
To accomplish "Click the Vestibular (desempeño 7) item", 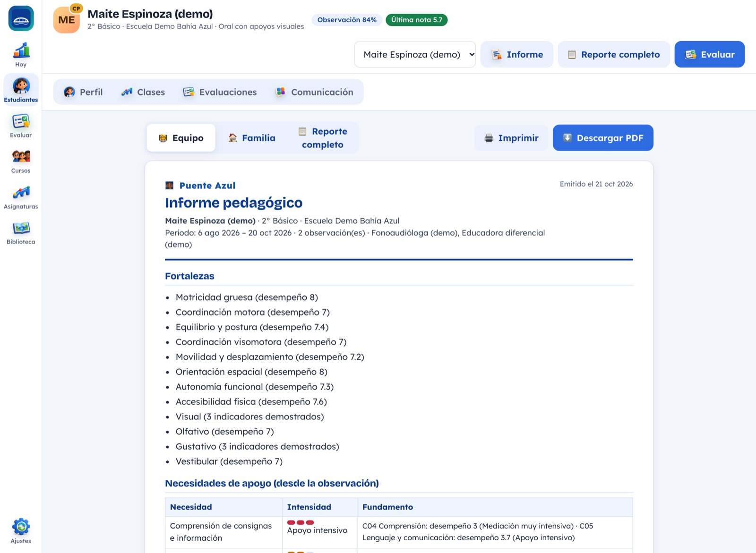I will pos(229,461).
